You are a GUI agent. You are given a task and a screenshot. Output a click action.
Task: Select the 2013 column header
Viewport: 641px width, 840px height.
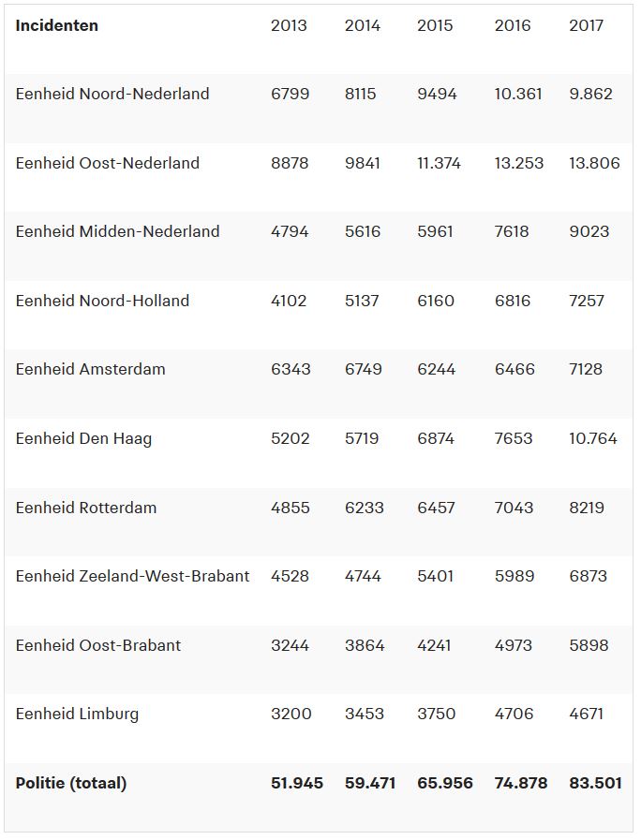[x=289, y=25]
